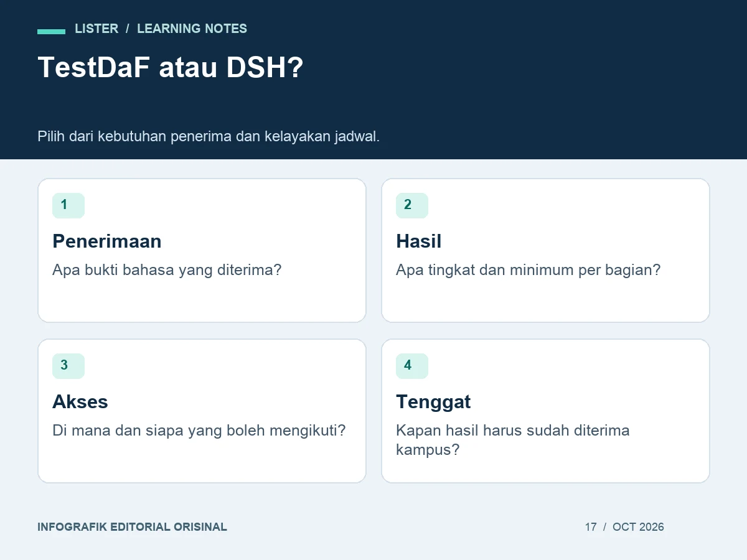
Task: Click the text "Apa bukti bahasa yang diterima?"
Action: 167,270
